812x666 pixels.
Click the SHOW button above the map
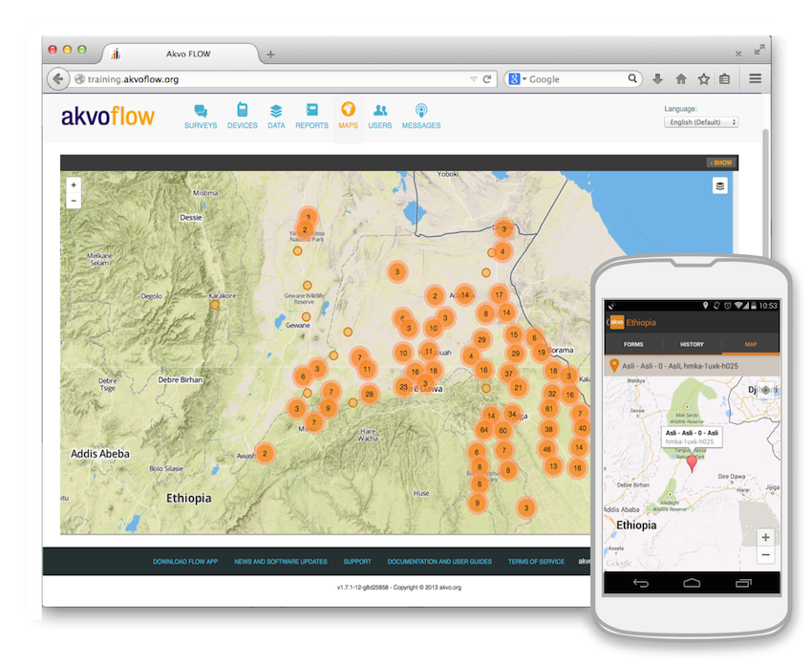pyautogui.click(x=721, y=162)
